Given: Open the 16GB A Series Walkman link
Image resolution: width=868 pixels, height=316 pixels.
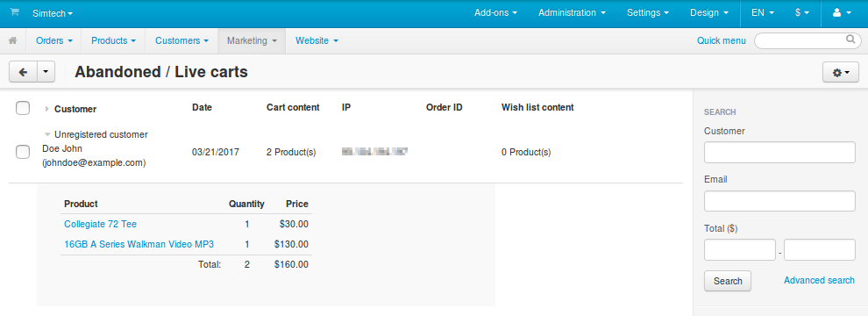Looking at the screenshot, I should pyautogui.click(x=139, y=244).
